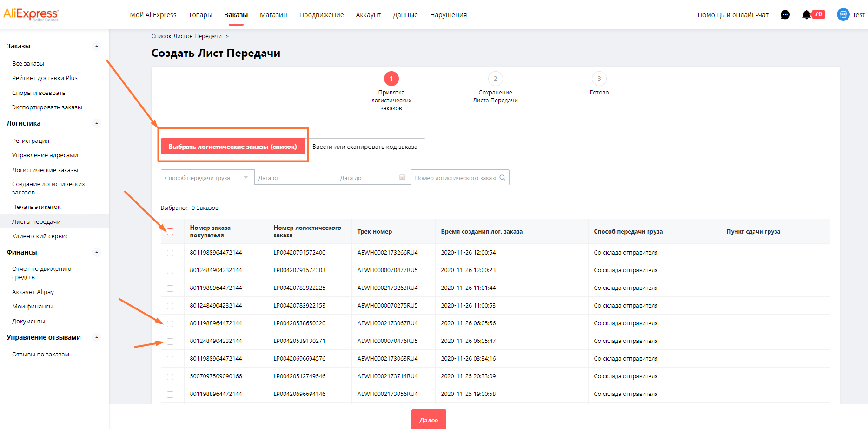Click tracking number AEWH0000070477RU5
The height and width of the screenshot is (429, 868).
tap(387, 270)
